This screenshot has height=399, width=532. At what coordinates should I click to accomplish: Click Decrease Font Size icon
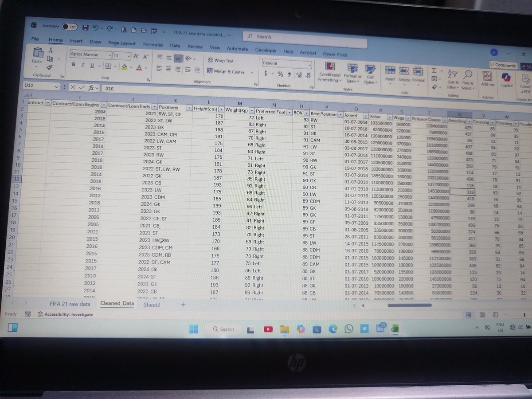[x=145, y=57]
